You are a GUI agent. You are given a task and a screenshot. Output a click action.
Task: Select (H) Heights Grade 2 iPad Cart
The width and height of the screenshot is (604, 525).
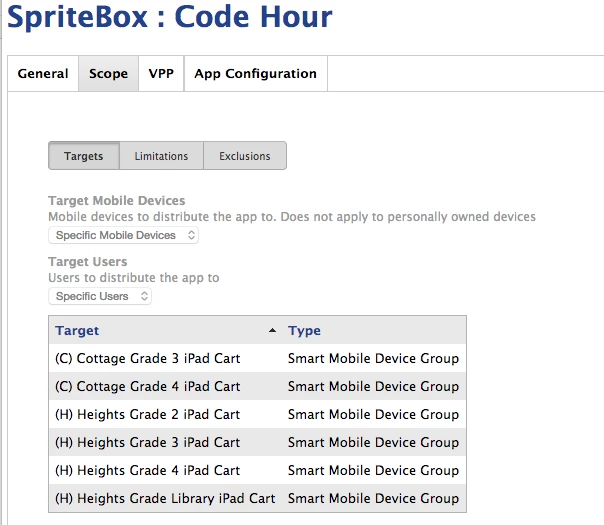click(148, 414)
